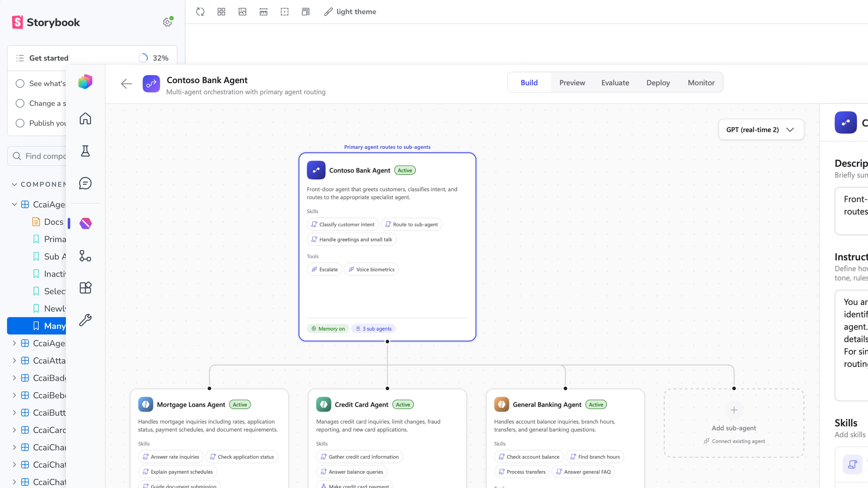Collapse the COMPONENTS section chevron
Image resolution: width=868 pixels, height=488 pixels.
[x=14, y=184]
